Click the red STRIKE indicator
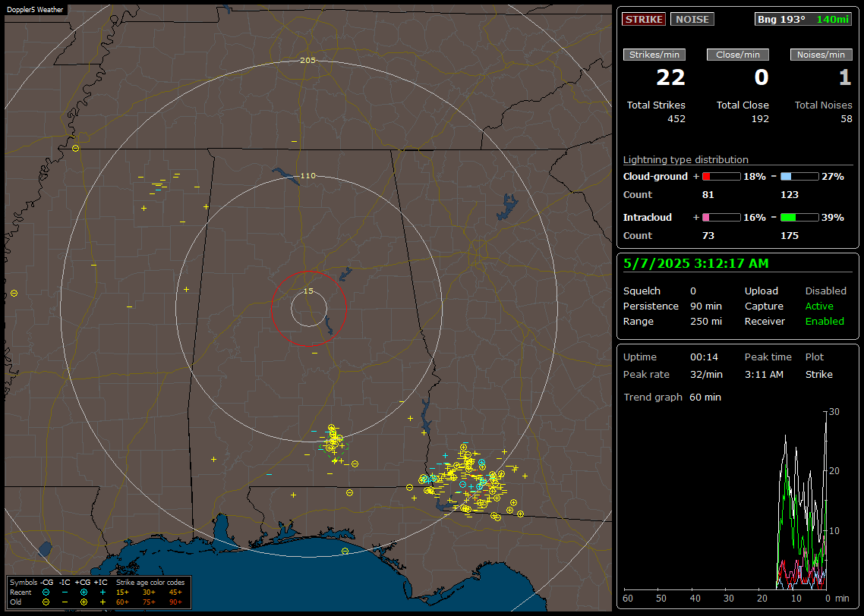Screen dimensions: 864x616 point(644,19)
